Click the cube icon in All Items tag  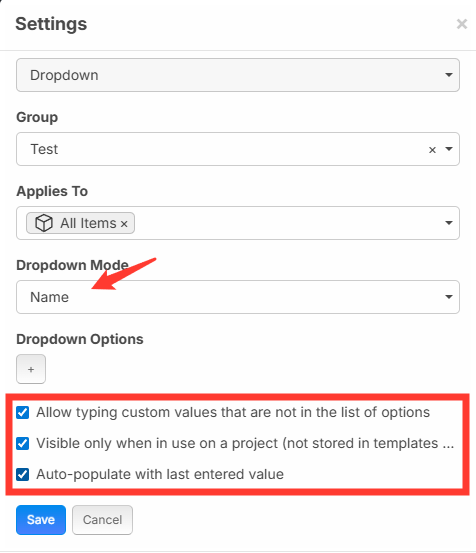coord(44,223)
